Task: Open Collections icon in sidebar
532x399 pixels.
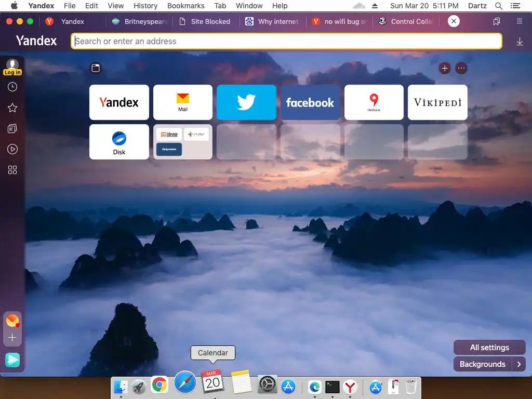Action: (x=12, y=129)
